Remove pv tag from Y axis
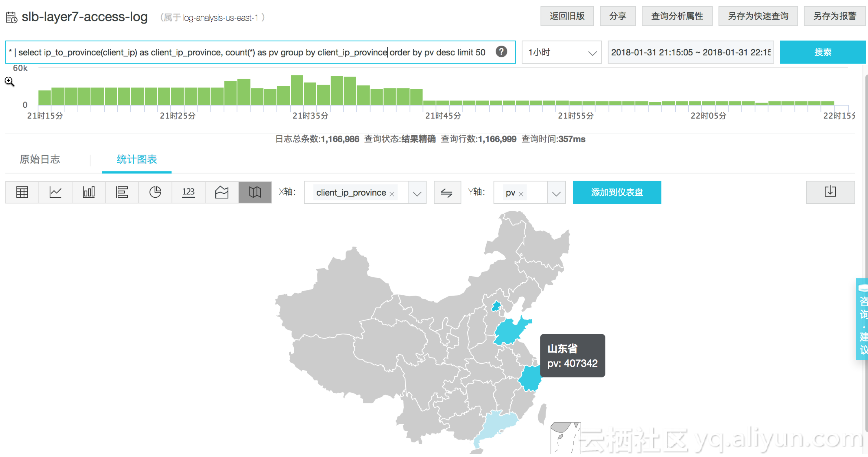This screenshot has width=868, height=457. pos(521,194)
